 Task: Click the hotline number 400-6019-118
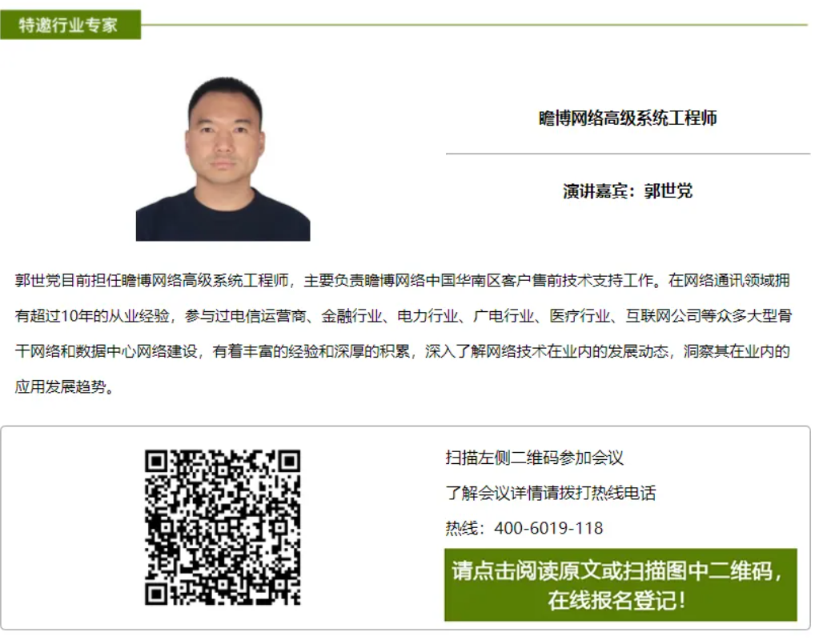[x=548, y=528]
